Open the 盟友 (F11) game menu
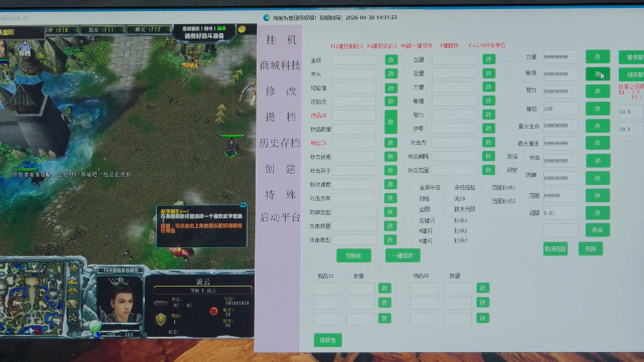Screen dimensions: 644x362 pos(102,30)
